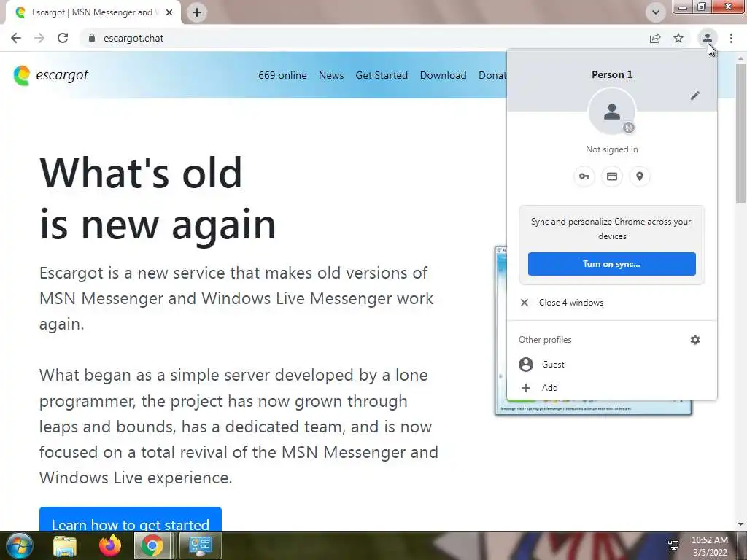This screenshot has height=560, width=747.
Task: Click the 'What's old is new again' heading
Action: (x=158, y=198)
